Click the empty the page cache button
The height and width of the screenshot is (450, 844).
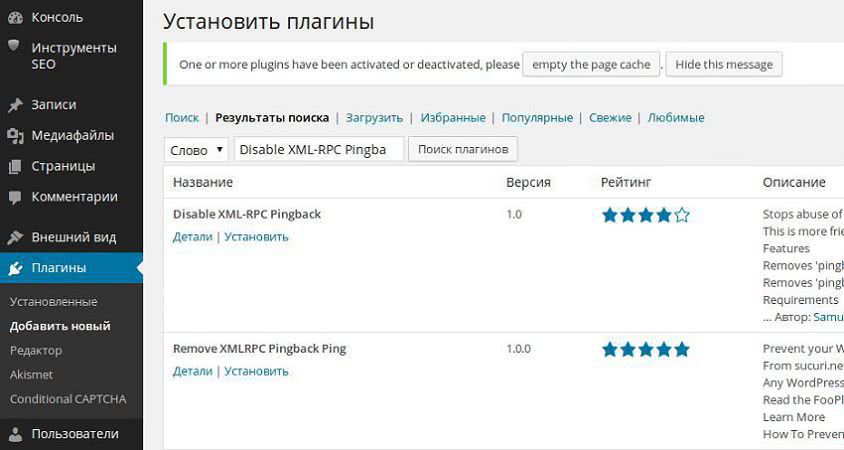(x=591, y=64)
